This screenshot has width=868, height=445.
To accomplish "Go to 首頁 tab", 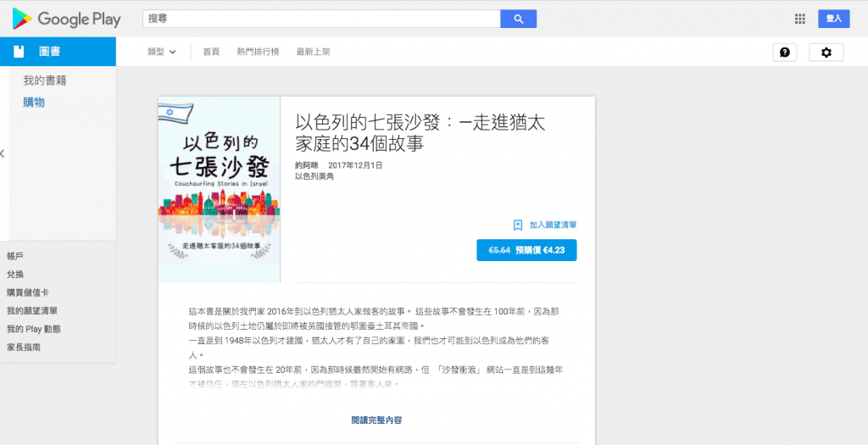I will coord(211,52).
